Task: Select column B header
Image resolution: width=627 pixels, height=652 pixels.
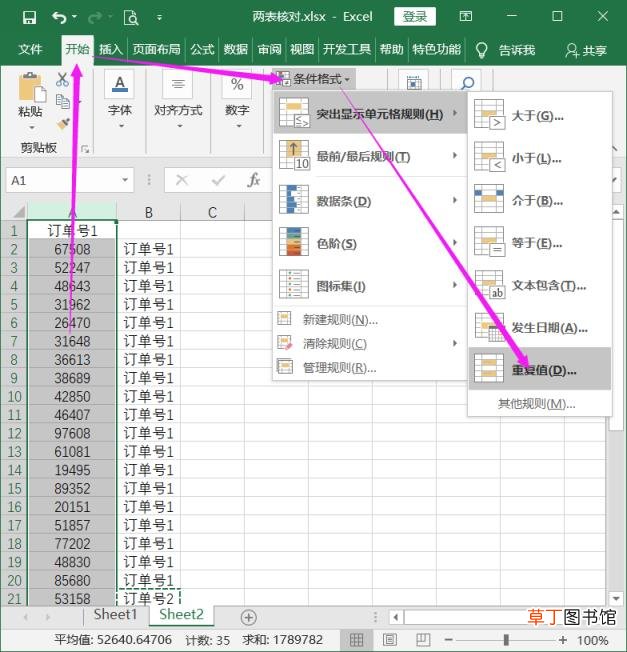Action: 148,212
